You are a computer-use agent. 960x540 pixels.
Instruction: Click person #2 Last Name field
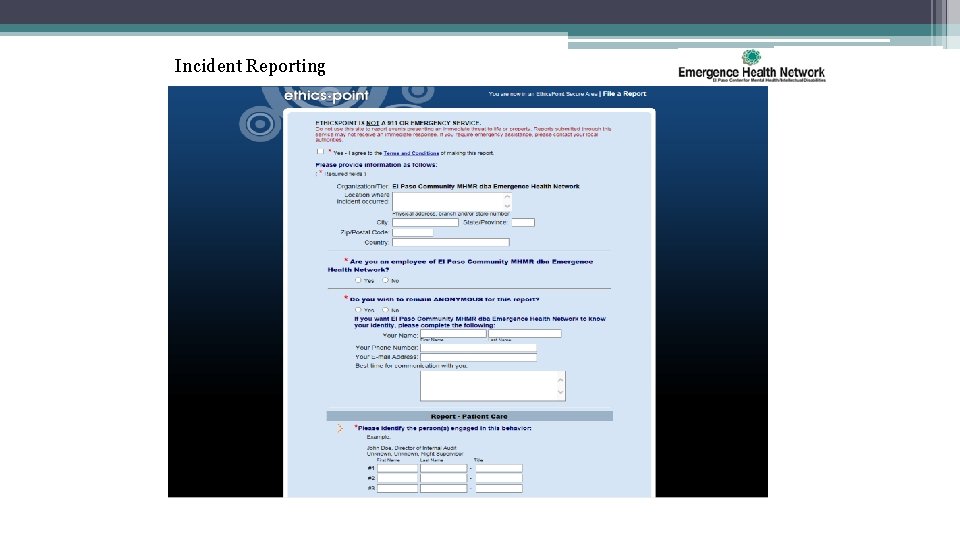tap(443, 478)
